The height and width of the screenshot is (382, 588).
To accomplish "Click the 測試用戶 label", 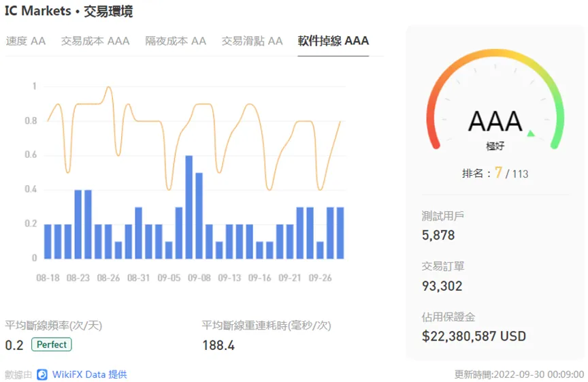I will (443, 216).
